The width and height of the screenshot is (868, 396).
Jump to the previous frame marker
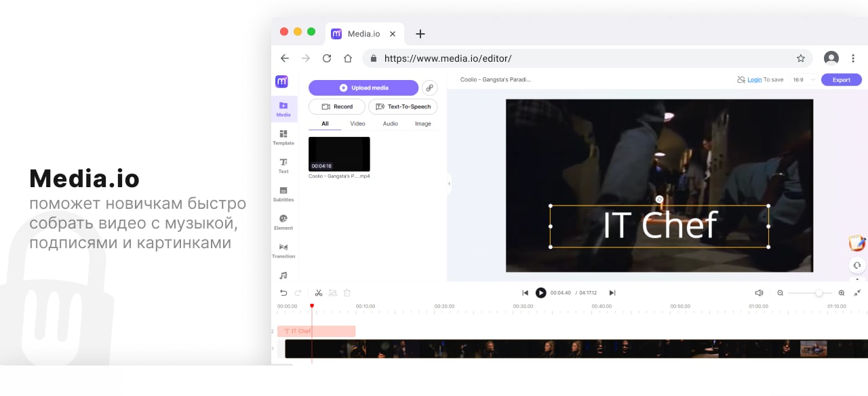pyautogui.click(x=525, y=293)
